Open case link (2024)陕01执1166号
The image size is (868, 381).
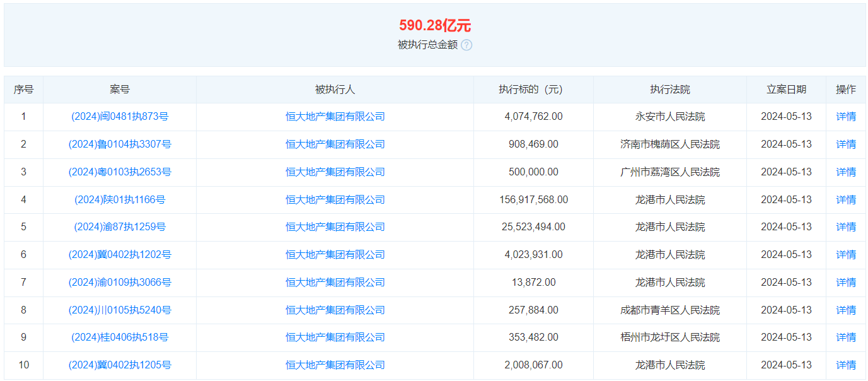120,200
